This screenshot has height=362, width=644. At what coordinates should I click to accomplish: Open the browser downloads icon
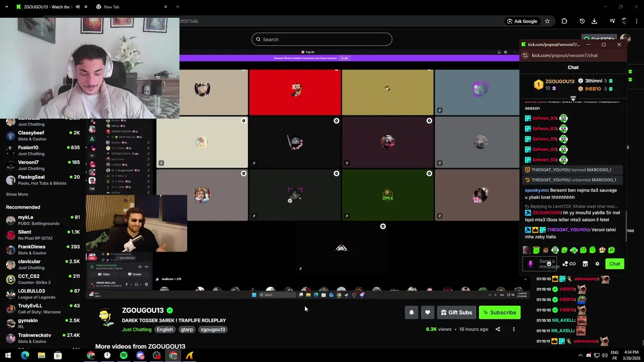(x=594, y=21)
